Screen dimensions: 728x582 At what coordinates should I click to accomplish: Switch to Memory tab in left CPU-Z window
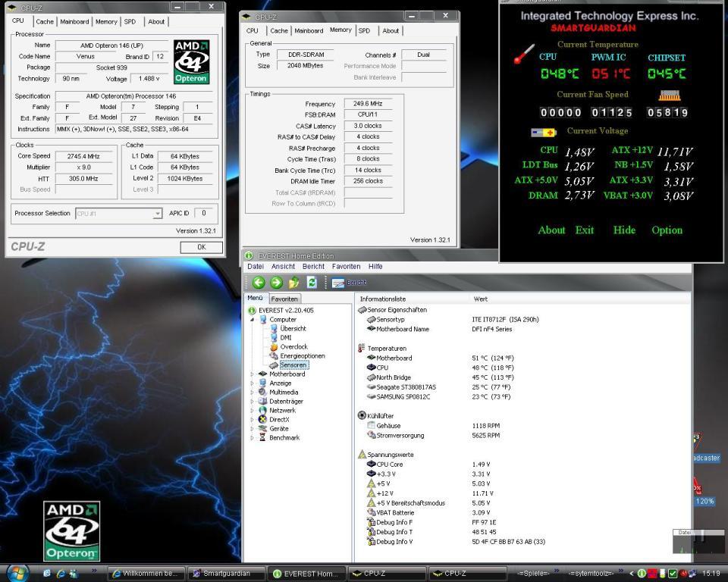click(106, 22)
